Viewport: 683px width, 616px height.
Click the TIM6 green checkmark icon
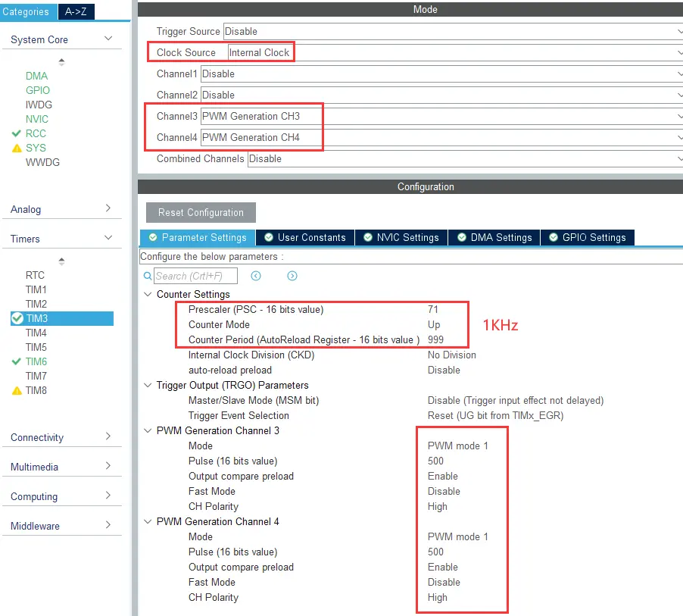coord(17,362)
